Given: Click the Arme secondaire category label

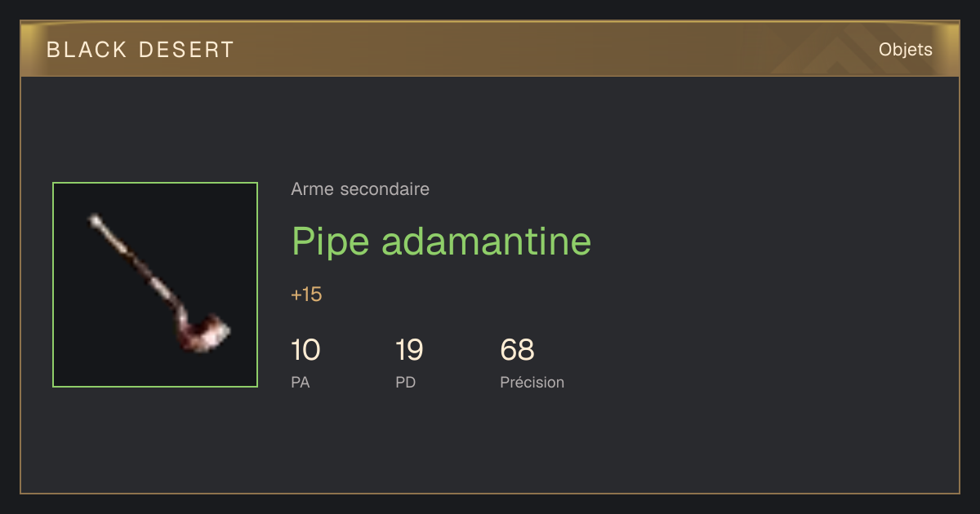Looking at the screenshot, I should coord(360,189).
